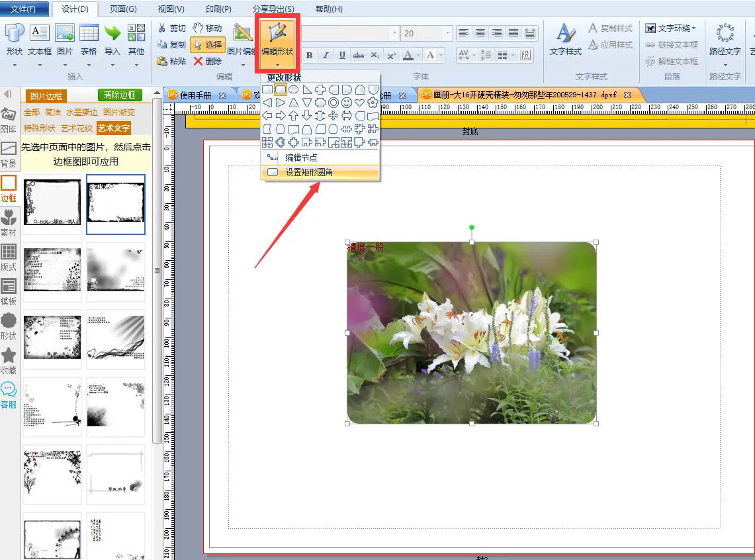755x560 pixels.
Task: Filter borders by Ink Torn Edge (水墨撕边)
Action: pos(81,113)
